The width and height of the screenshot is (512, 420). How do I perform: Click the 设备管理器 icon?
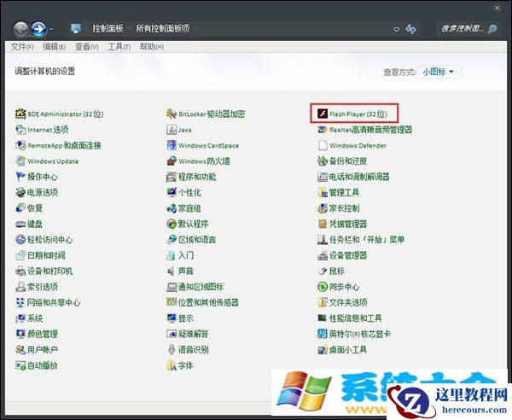[x=323, y=255]
